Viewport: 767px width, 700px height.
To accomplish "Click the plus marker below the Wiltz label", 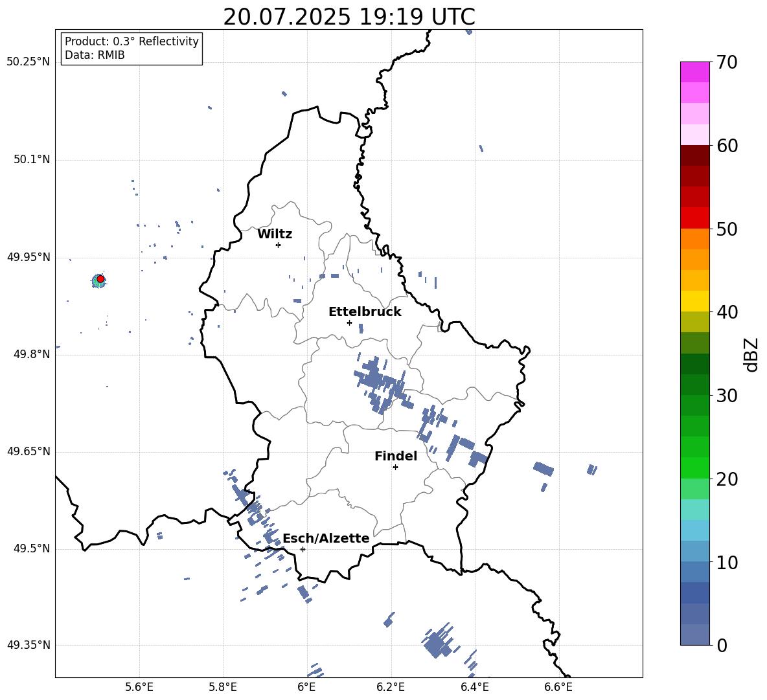I will point(279,245).
